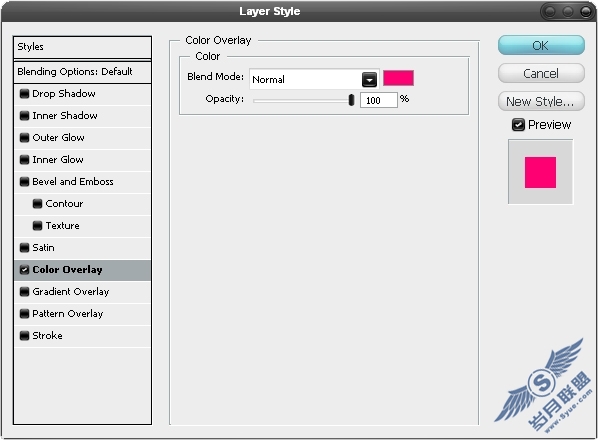598x440 pixels.
Task: Select the Texture label
Action: click(63, 226)
